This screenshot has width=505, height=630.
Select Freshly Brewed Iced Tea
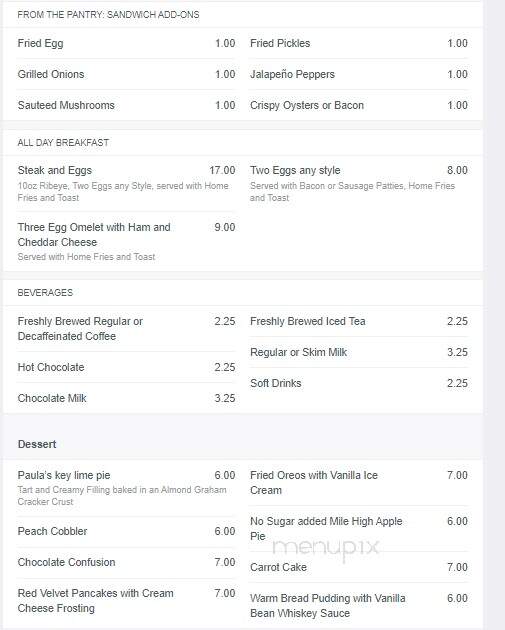point(358,321)
